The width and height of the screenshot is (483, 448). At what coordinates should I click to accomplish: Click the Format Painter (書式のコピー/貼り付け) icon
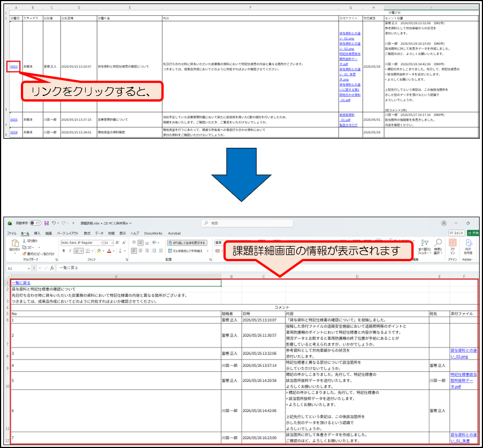[24, 254]
